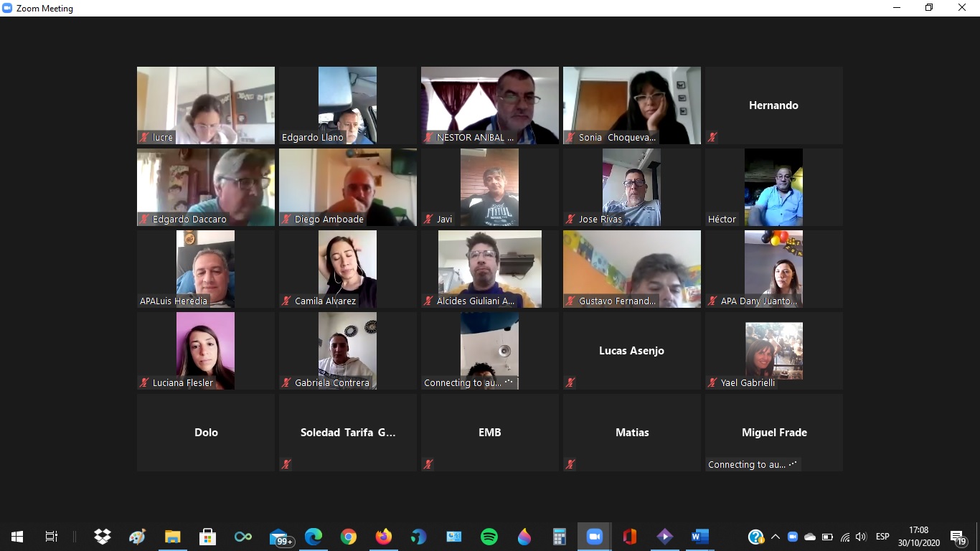Select Camila Alvarez's video tile
This screenshot has height=551, width=980.
click(x=348, y=269)
